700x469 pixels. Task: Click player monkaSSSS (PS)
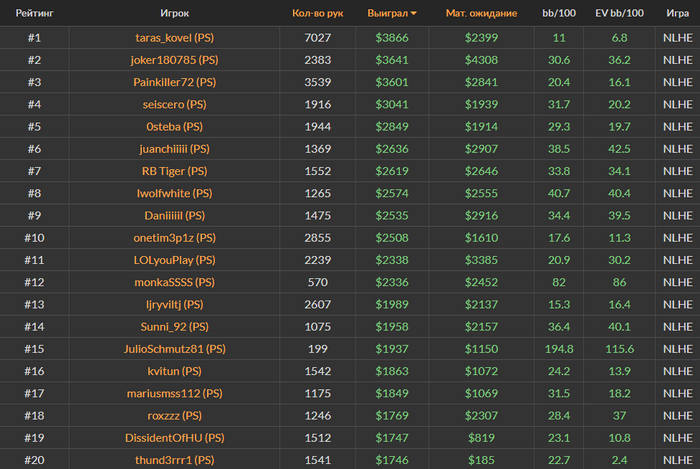click(174, 282)
